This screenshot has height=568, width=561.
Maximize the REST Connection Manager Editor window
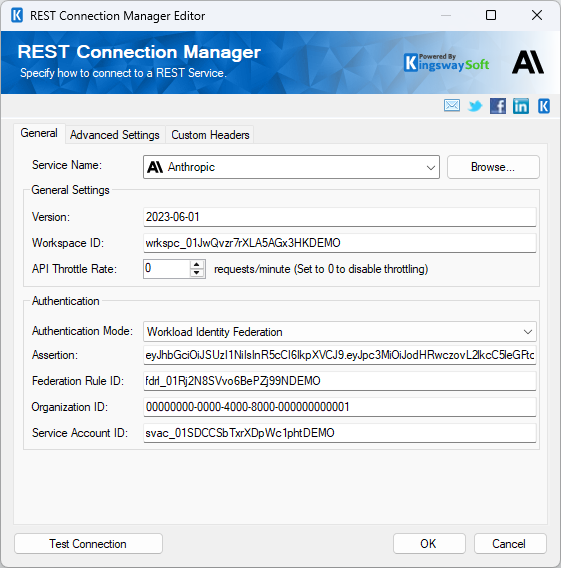(x=491, y=15)
